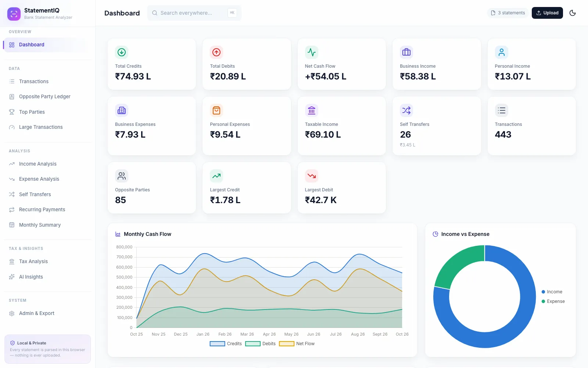Click the Personal Expenses shopping bag icon
This screenshot has height=368, width=588.
coord(216,110)
